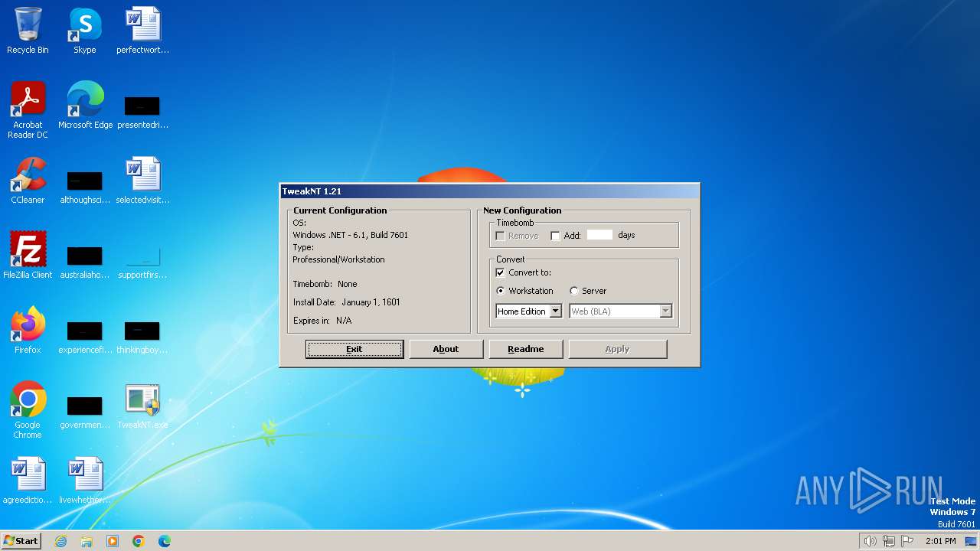Select the perfectwort Word document icon
980x551 pixels.
pos(142,31)
